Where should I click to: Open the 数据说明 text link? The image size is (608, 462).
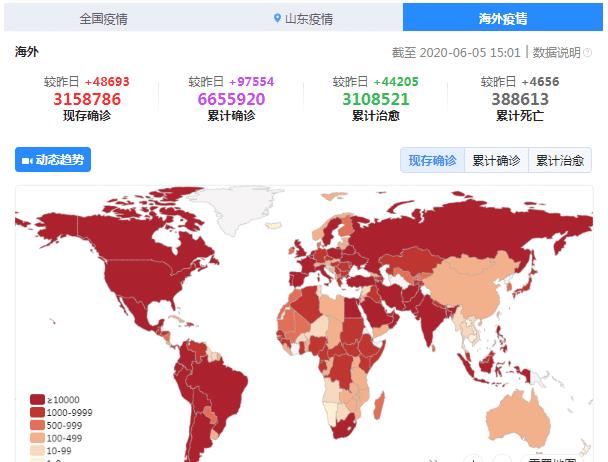coord(557,52)
